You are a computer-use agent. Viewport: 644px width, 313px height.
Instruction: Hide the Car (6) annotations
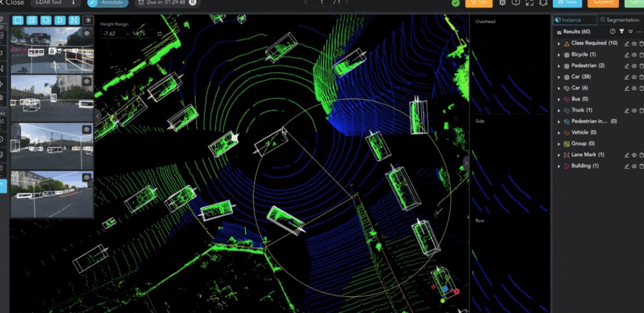(634, 88)
